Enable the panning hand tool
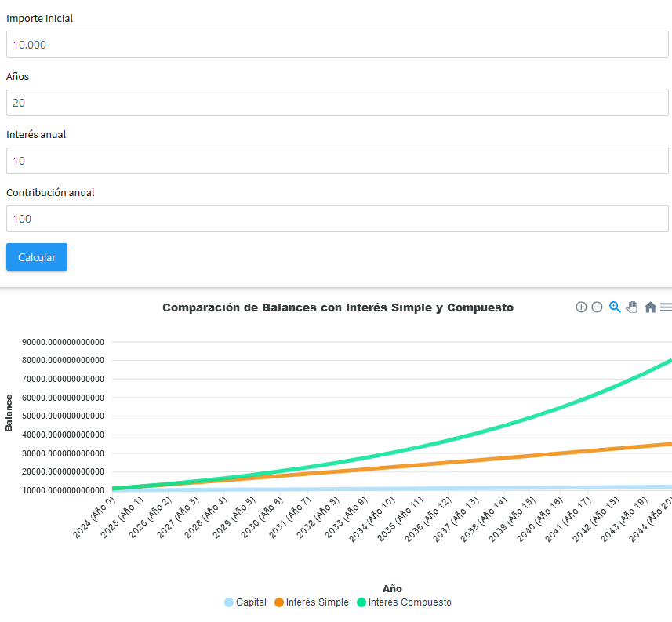The height and width of the screenshot is (622, 672). coord(632,307)
